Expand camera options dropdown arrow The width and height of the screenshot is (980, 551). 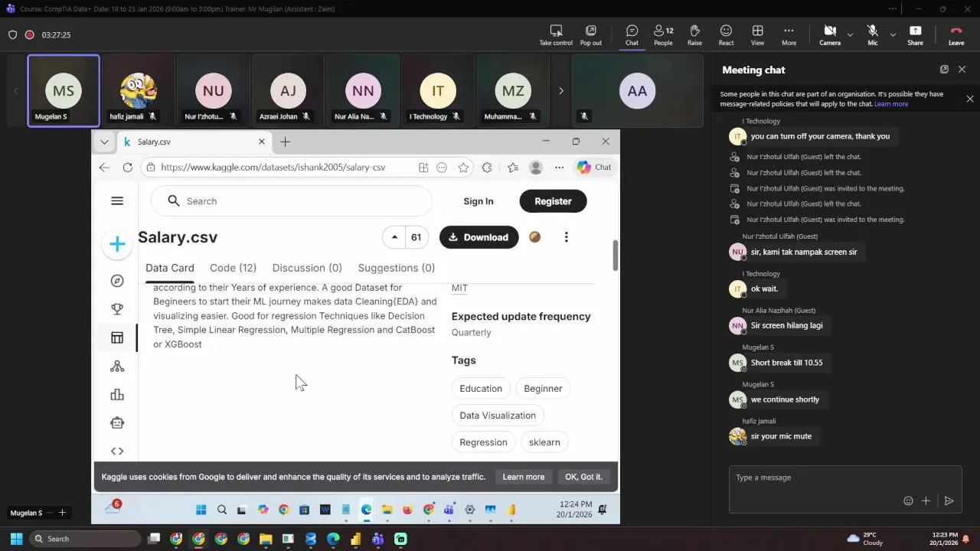pyautogui.click(x=850, y=34)
